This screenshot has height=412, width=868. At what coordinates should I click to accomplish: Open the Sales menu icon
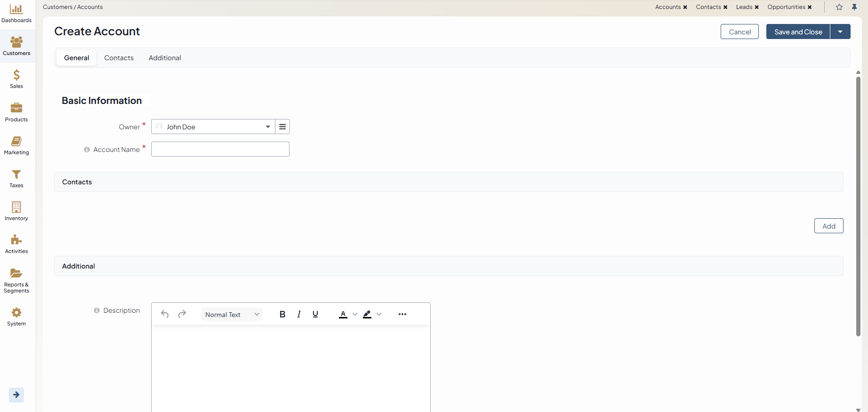16,75
